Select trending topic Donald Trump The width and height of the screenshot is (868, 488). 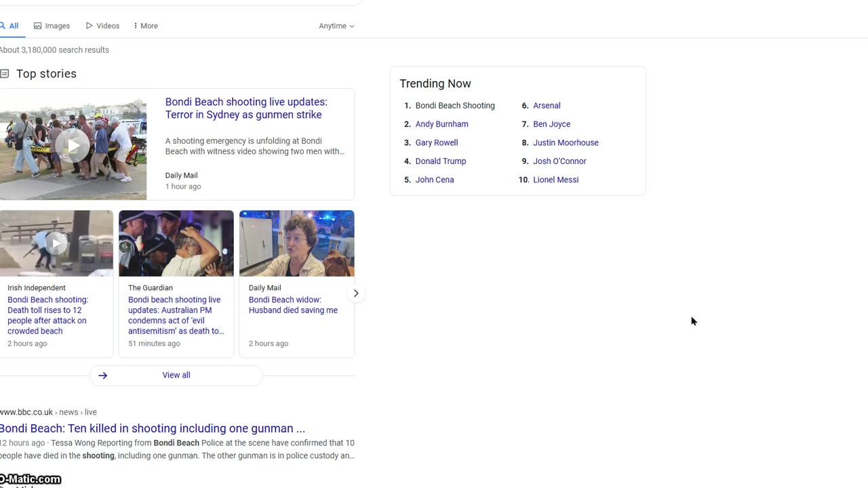tap(440, 161)
